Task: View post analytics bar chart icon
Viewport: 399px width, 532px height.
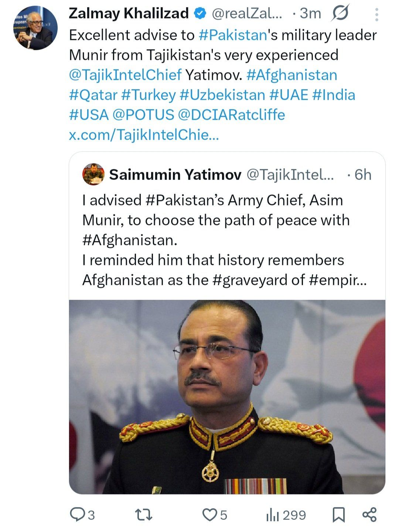Action: point(272,515)
